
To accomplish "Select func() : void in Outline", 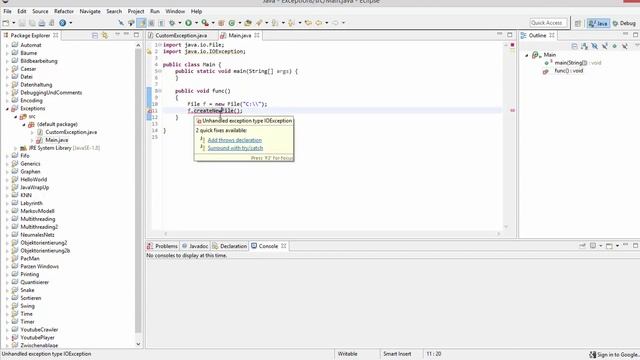I will [x=569, y=71].
